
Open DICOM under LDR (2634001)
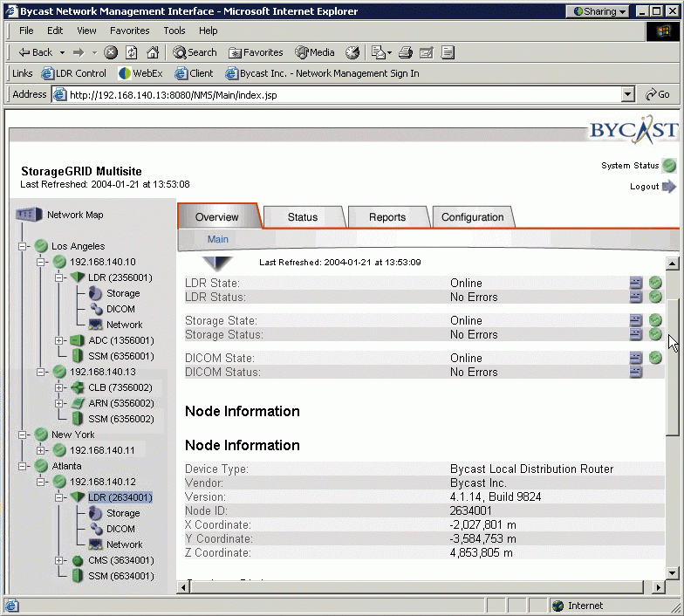[120, 529]
